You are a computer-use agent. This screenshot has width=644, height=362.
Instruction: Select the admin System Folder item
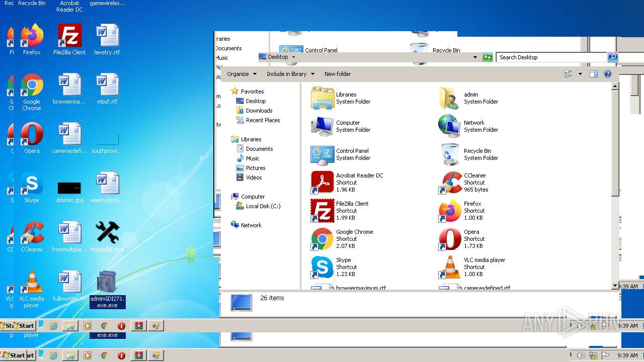(x=468, y=98)
